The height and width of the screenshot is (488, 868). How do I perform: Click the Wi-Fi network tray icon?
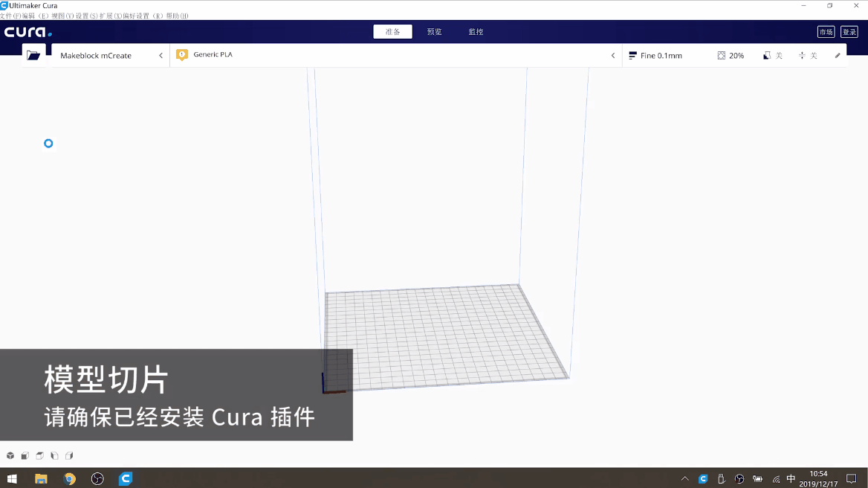(776, 479)
